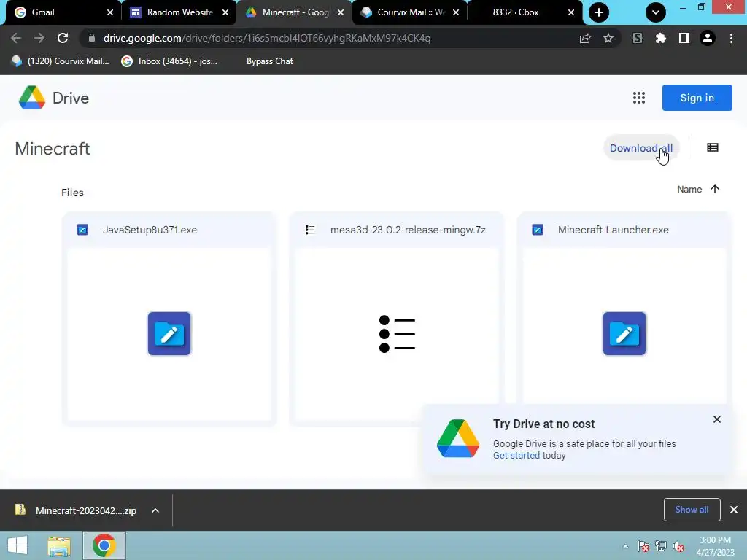Open the JavaSetup8u371.exe file card
The height and width of the screenshot is (560, 747).
coord(169,319)
